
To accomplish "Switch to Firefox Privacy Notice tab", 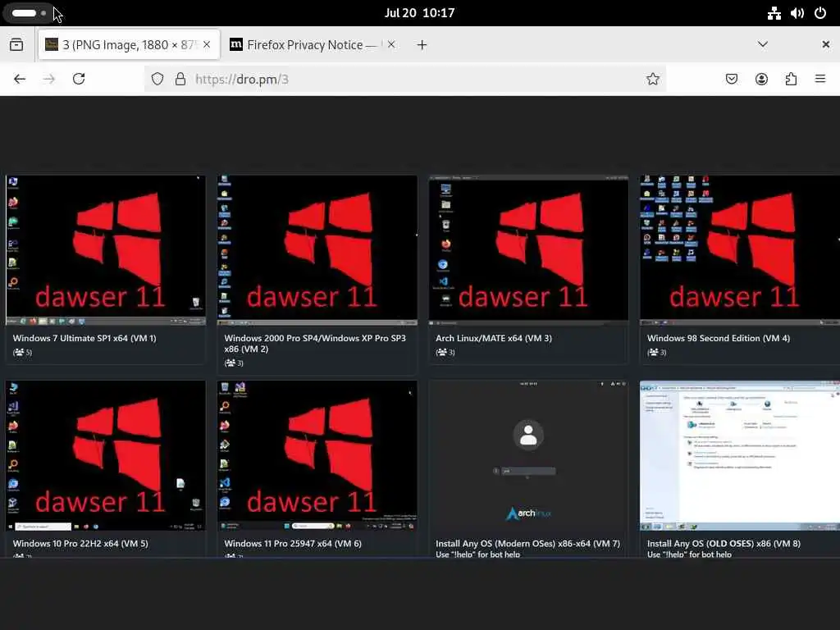I will click(313, 44).
